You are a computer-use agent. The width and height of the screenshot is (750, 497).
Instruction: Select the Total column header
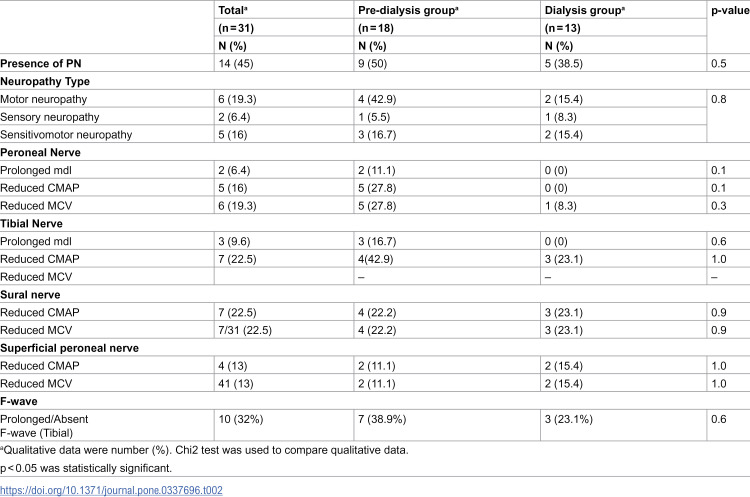[233, 11]
